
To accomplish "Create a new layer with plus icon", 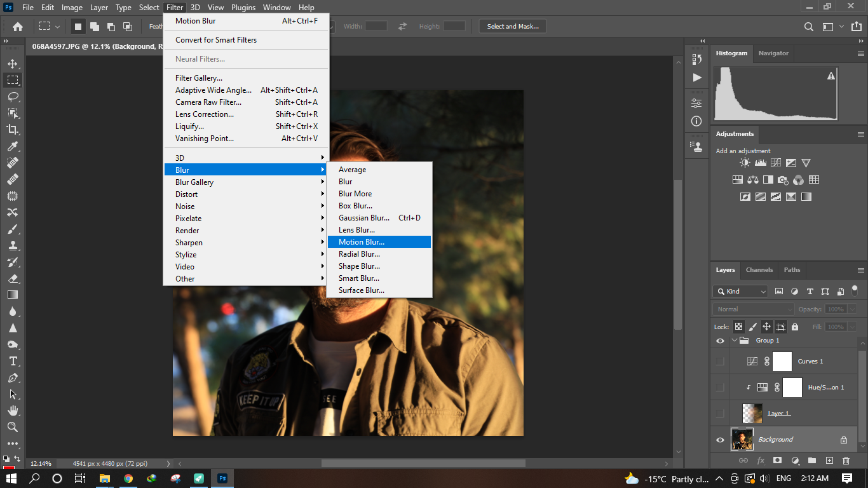I will 829,461.
